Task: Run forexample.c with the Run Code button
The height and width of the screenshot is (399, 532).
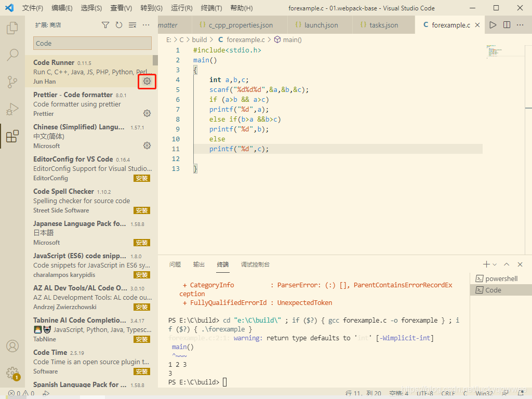Action: click(x=493, y=24)
